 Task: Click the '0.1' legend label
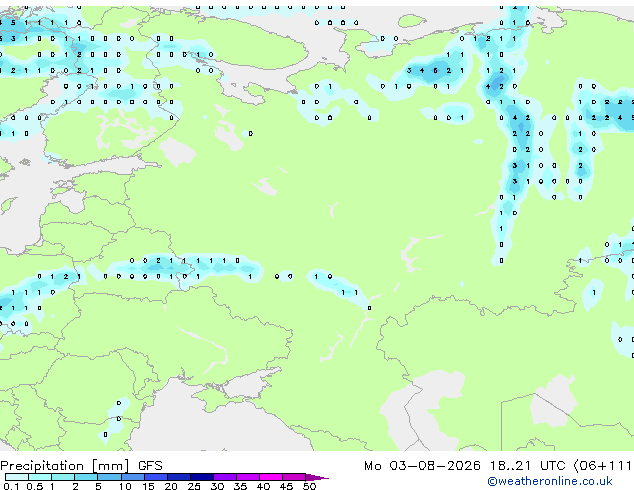(11, 486)
